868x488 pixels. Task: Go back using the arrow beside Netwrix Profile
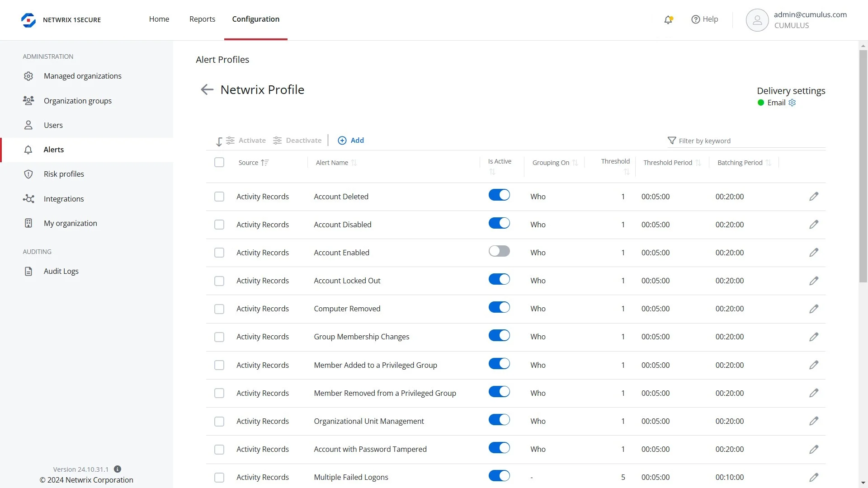click(x=207, y=89)
